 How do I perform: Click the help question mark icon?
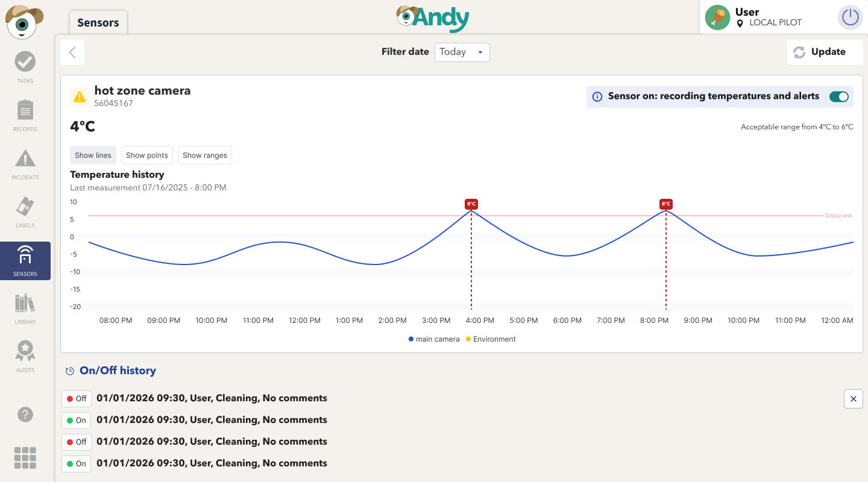point(25,415)
